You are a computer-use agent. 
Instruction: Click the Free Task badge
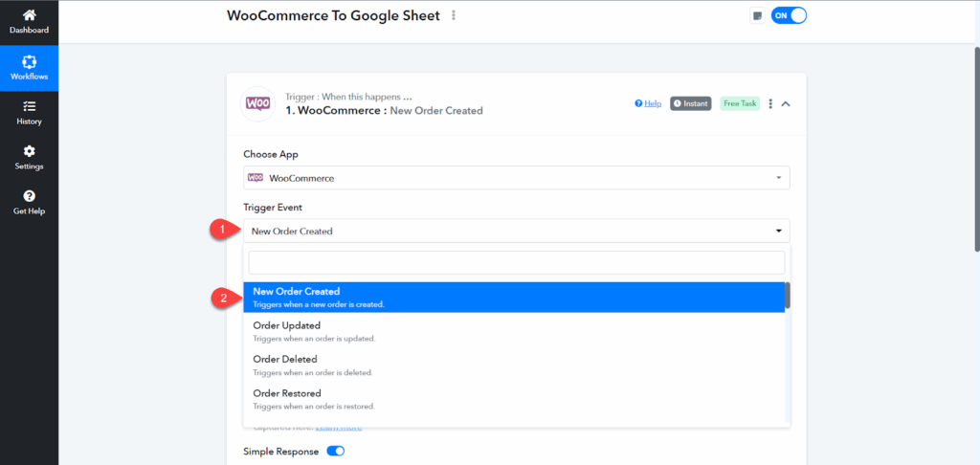[x=740, y=103]
